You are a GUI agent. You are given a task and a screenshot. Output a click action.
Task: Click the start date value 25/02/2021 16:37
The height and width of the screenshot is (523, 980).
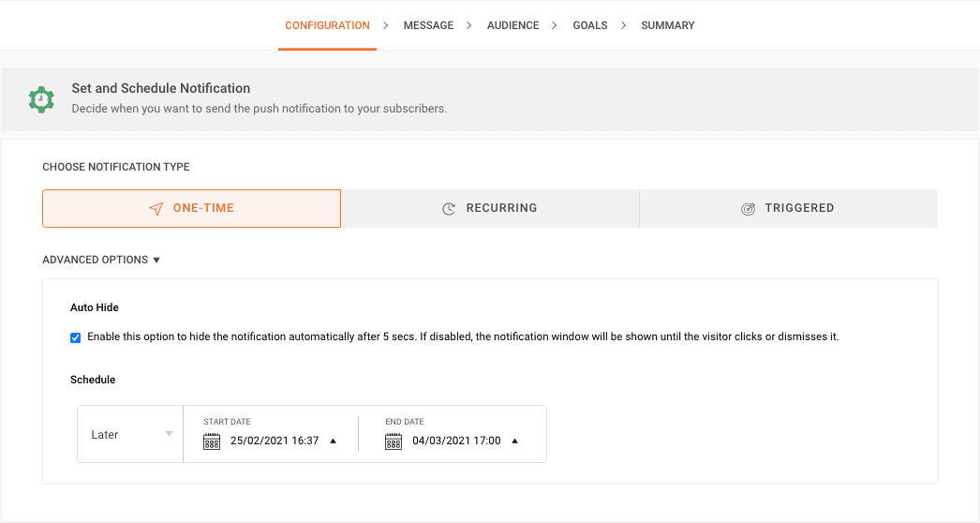pos(274,441)
